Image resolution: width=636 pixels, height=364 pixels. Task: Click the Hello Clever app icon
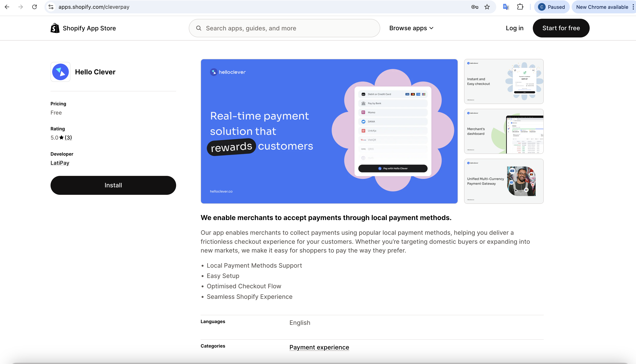point(60,72)
